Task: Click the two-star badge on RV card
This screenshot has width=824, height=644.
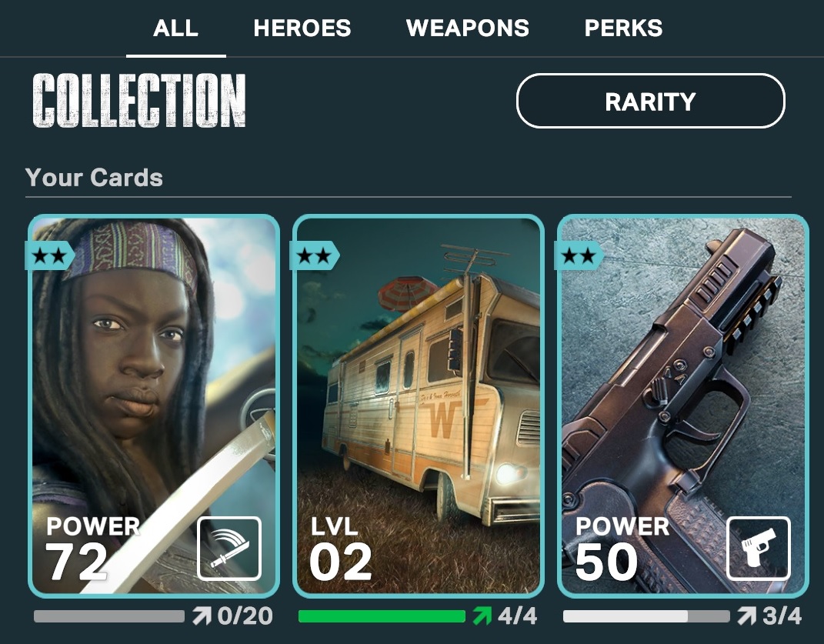Action: click(314, 256)
